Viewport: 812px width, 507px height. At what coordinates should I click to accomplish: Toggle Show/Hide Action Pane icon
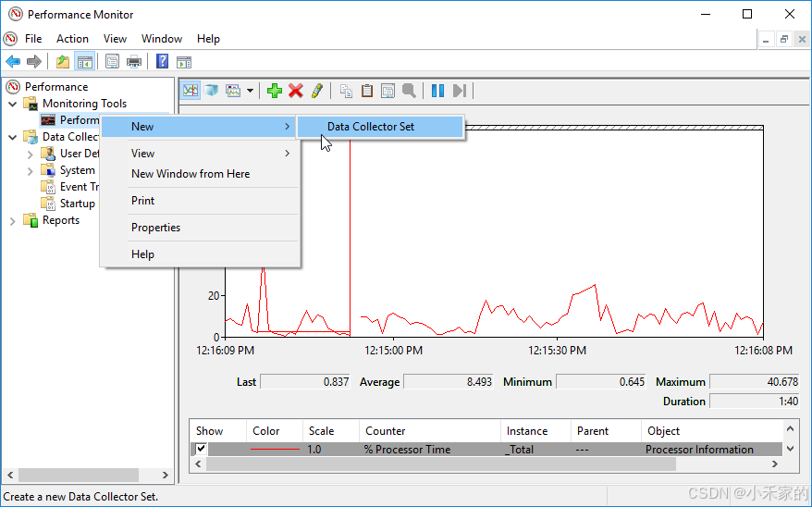tap(184, 62)
